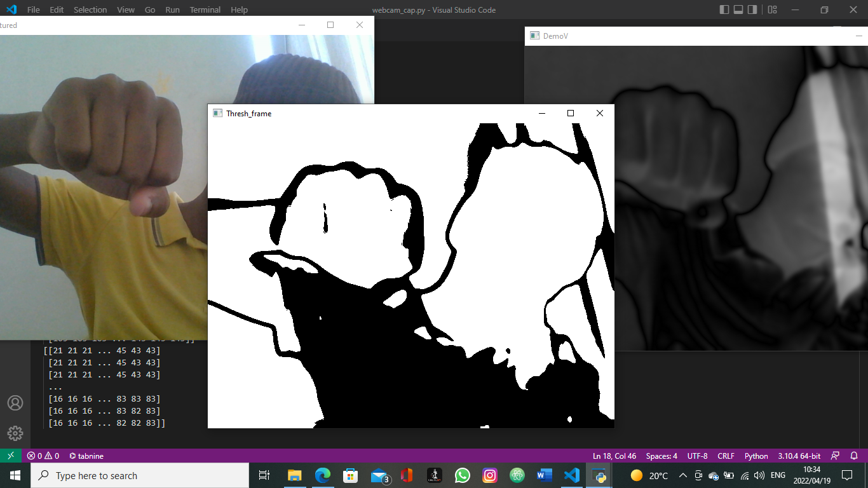The height and width of the screenshot is (488, 868).
Task: Open the VS Code notifications bell
Action: pyautogui.click(x=855, y=456)
